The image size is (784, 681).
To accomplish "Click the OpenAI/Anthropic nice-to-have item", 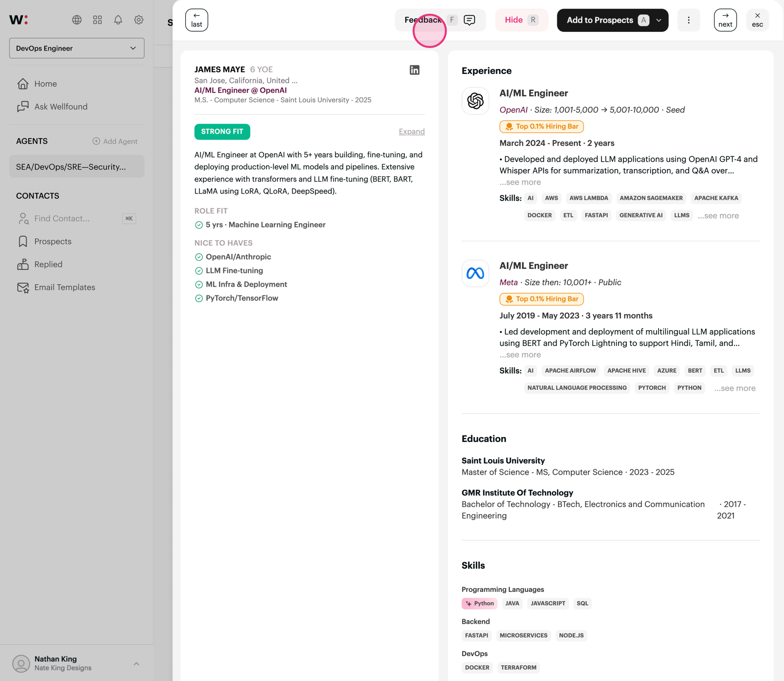I will pyautogui.click(x=233, y=257).
